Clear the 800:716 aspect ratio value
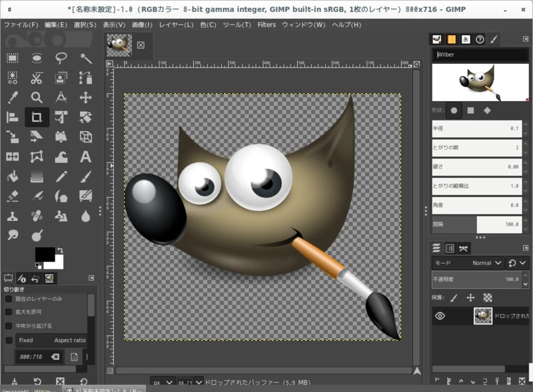Viewport: 533px width, 392px height. click(55, 356)
